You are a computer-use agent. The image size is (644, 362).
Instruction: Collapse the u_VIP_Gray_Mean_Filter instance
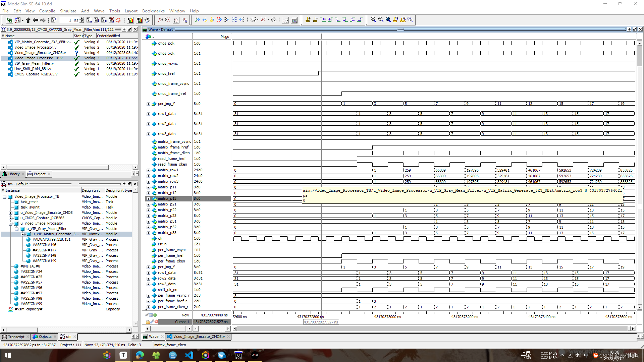pyautogui.click(x=16, y=229)
